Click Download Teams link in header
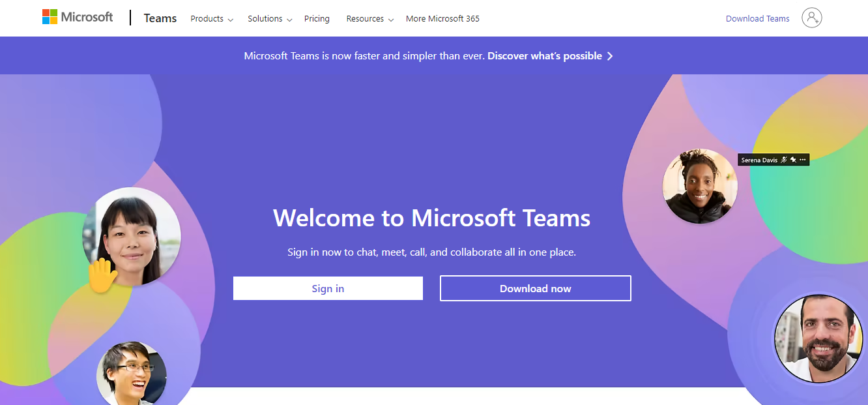Image resolution: width=868 pixels, height=405 pixels. click(757, 19)
